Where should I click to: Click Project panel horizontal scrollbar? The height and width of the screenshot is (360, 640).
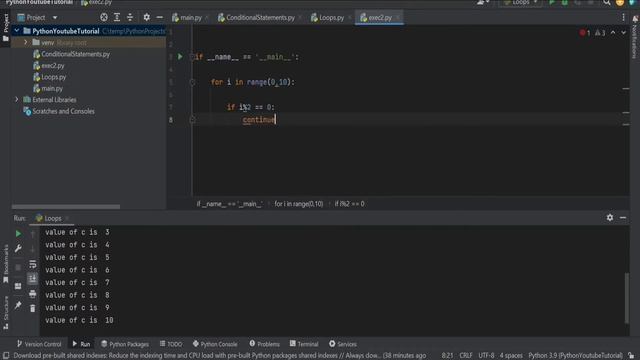[66, 207]
